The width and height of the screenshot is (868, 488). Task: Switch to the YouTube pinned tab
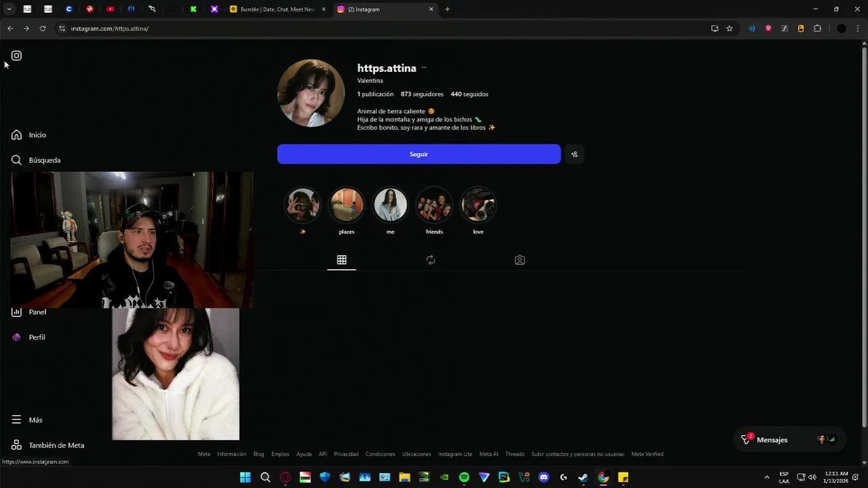coord(111,9)
